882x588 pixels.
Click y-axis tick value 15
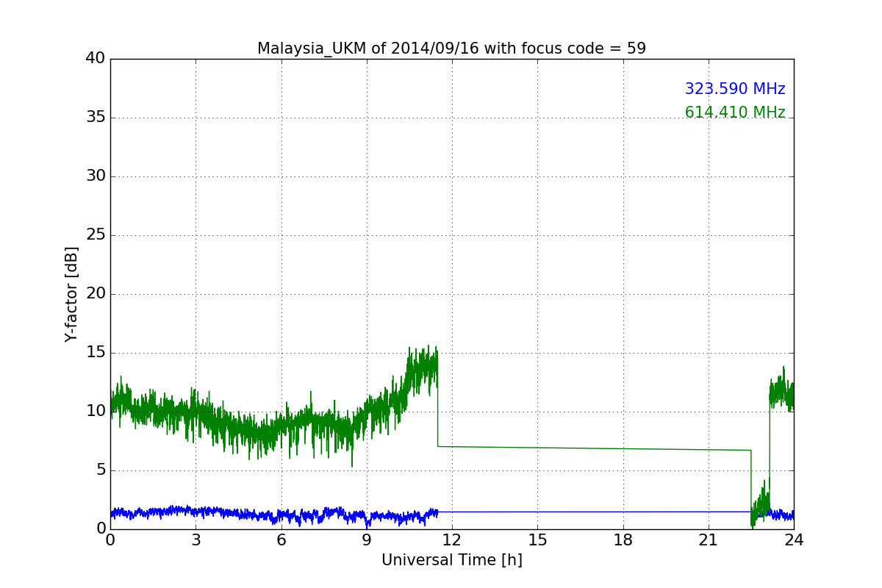click(x=96, y=353)
